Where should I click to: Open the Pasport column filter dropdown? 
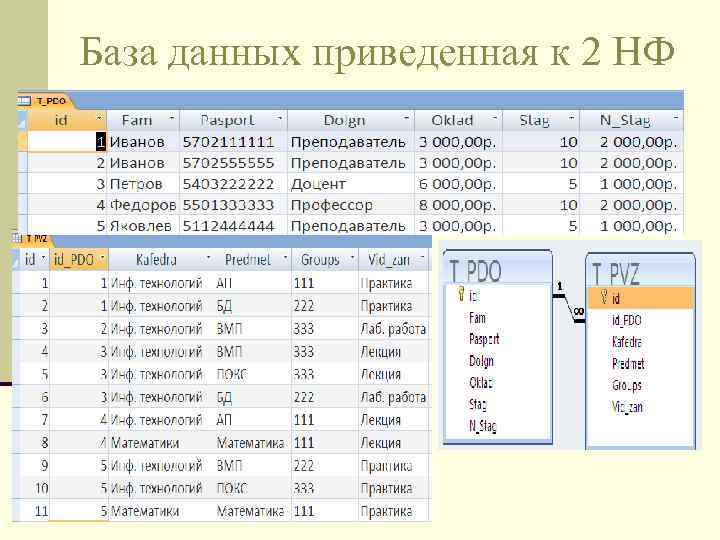click(279, 118)
